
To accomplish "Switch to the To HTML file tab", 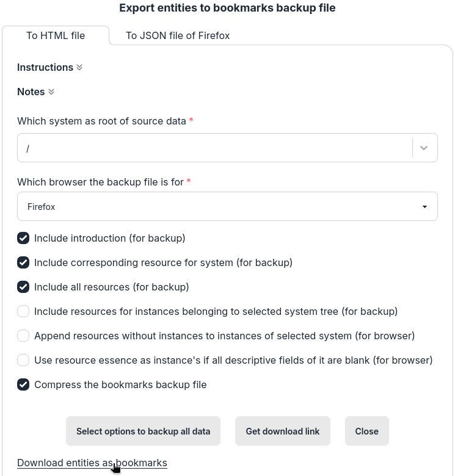I will 56,35.
